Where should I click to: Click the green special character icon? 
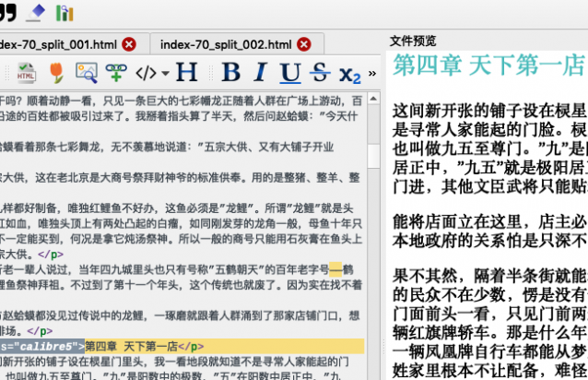coord(114,72)
